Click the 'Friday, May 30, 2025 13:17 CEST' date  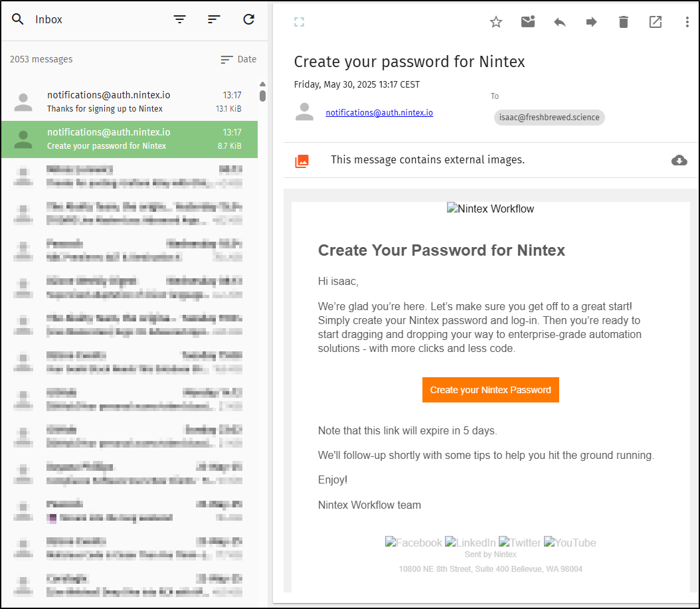pos(357,84)
